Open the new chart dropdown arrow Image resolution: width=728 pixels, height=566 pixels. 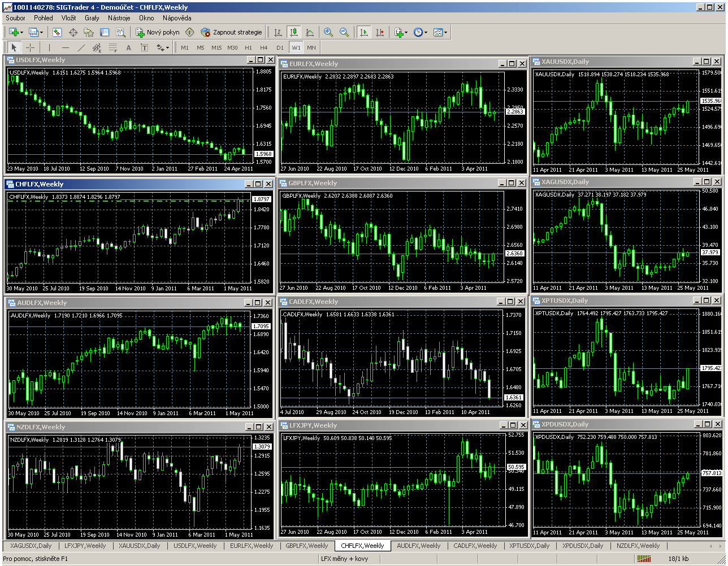click(x=21, y=32)
